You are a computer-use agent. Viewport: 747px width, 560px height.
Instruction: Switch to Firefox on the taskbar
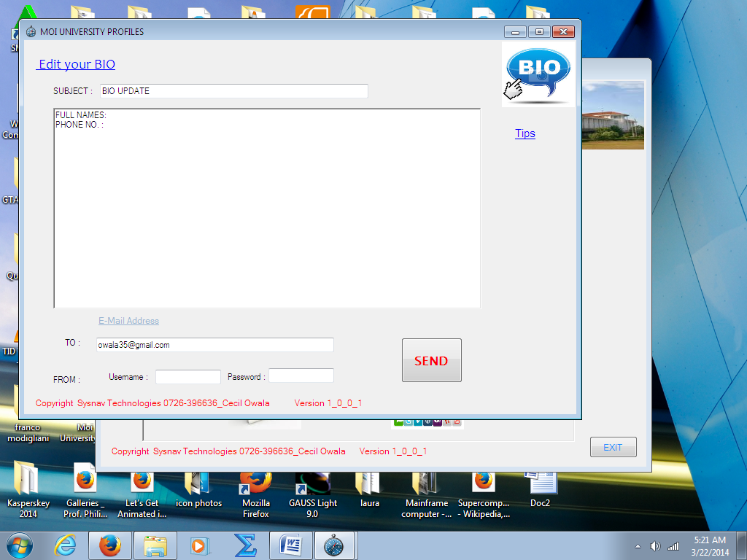click(110, 545)
